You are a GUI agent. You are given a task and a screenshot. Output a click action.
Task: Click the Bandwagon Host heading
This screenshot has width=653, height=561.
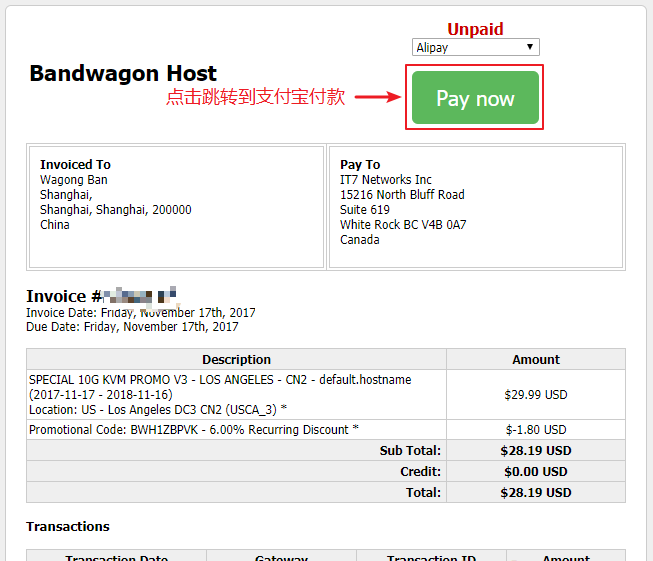[123, 74]
